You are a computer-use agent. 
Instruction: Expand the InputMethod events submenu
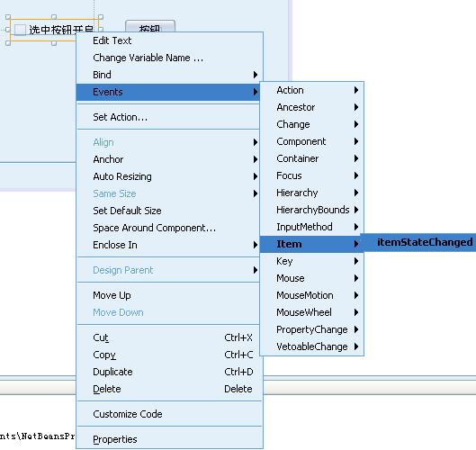pos(311,227)
